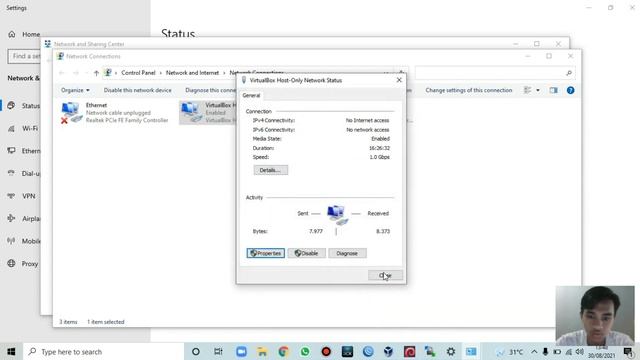Viewport: 640px width, 360px height.
Task: Open Google Chrome from the taskbar
Action: click(x=283, y=351)
